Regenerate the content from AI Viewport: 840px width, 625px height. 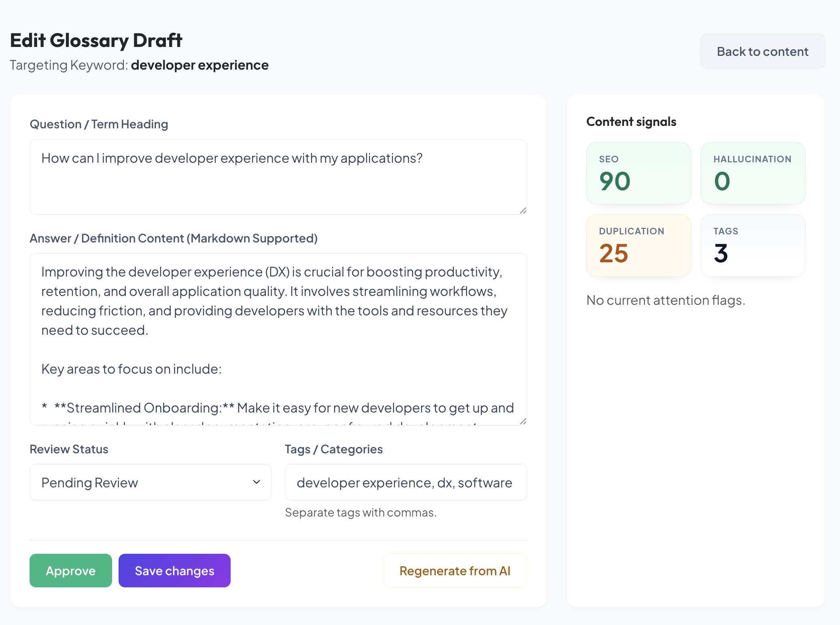click(x=455, y=570)
